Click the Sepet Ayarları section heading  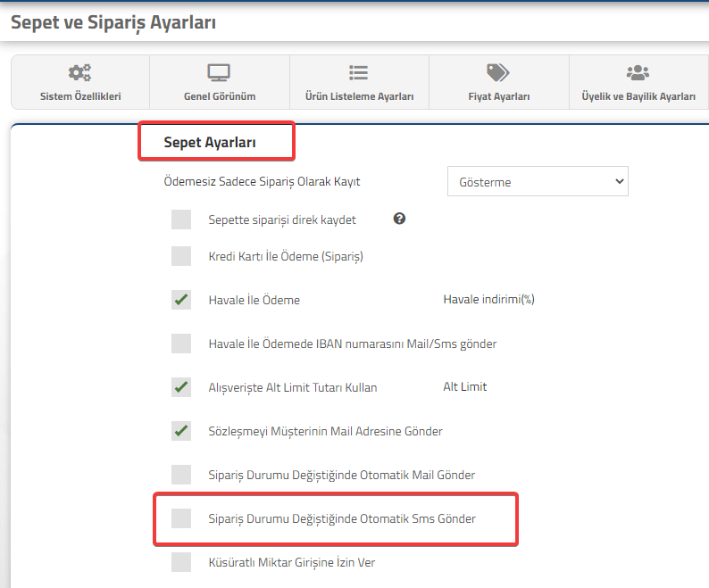[x=210, y=143]
